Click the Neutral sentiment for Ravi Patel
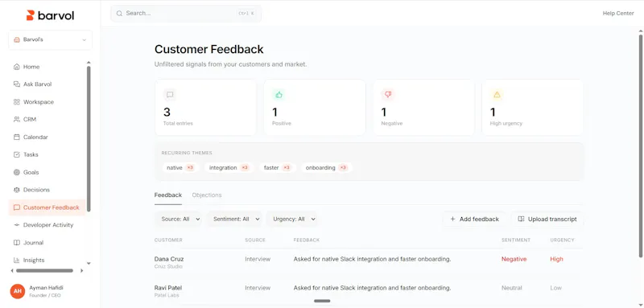The image size is (644, 308). coord(512,288)
